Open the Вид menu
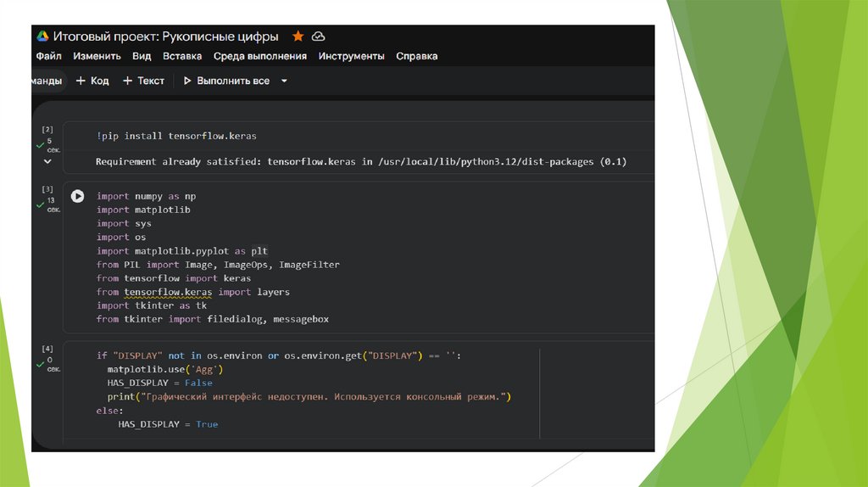The image size is (868, 487). click(x=142, y=56)
